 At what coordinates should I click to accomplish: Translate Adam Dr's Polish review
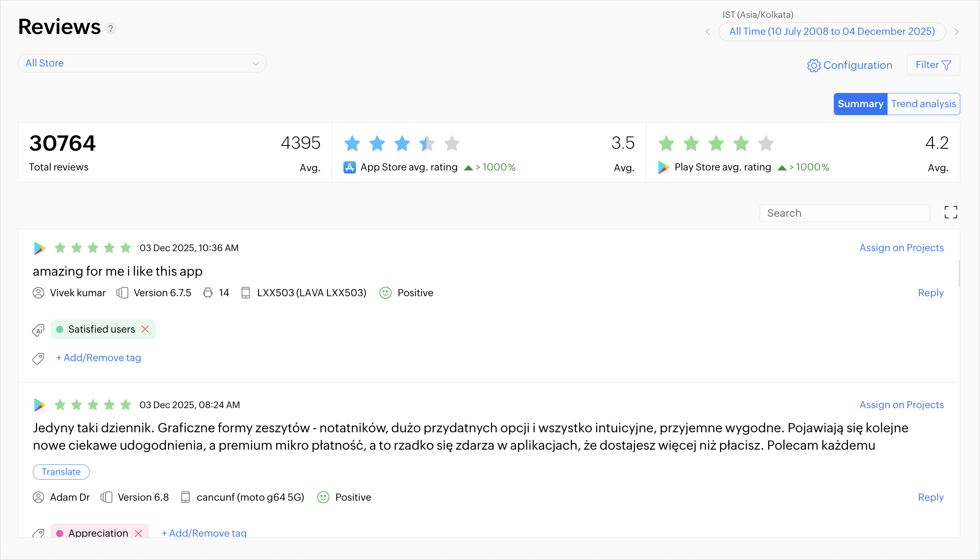tap(61, 472)
